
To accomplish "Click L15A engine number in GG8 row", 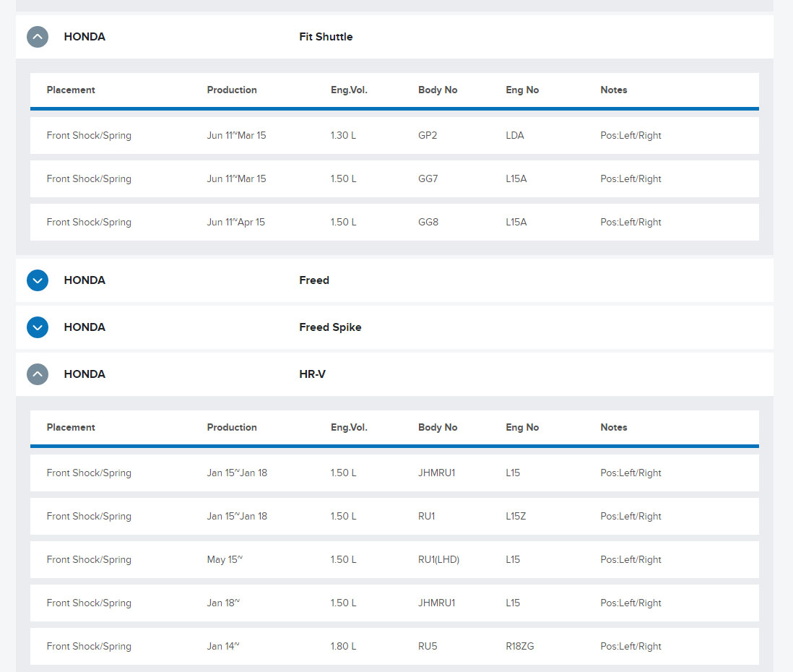I will 516,223.
